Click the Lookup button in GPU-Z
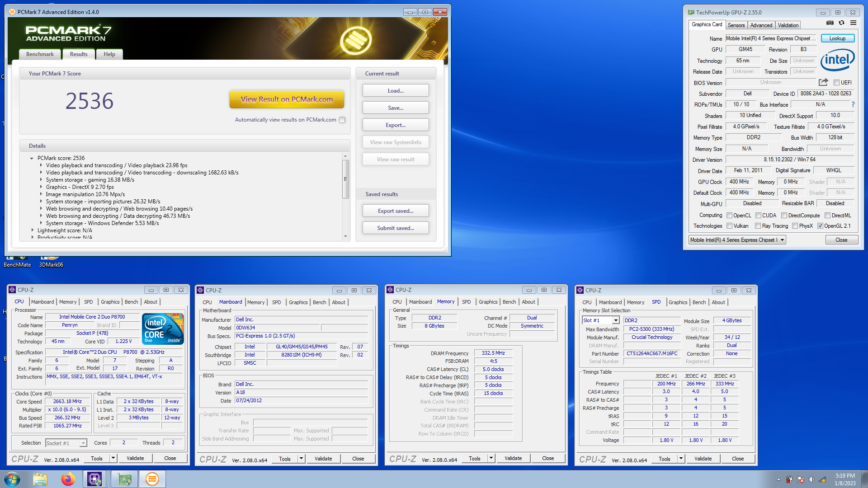The height and width of the screenshot is (488, 868). click(837, 38)
